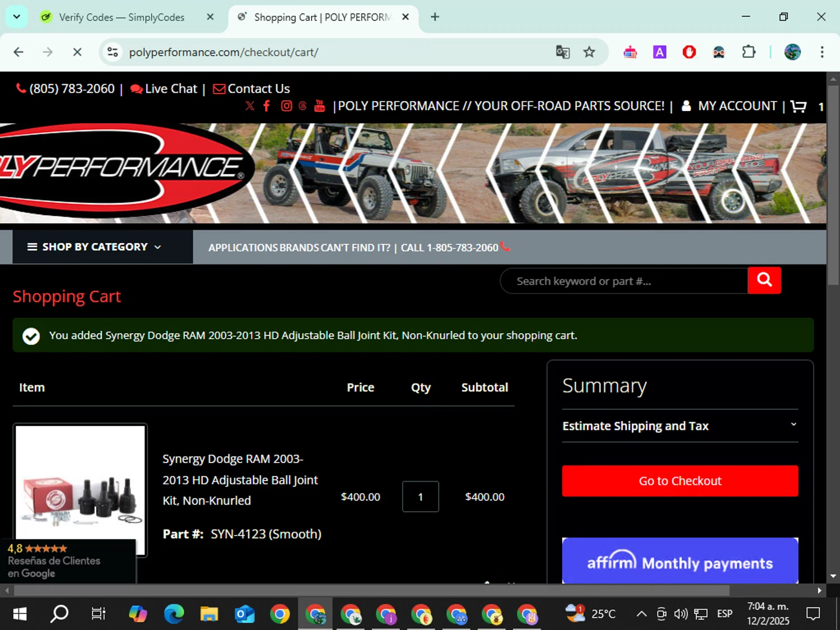Open the Chrome profile avatar
Image resolution: width=840 pixels, height=630 pixels.
coord(792,52)
